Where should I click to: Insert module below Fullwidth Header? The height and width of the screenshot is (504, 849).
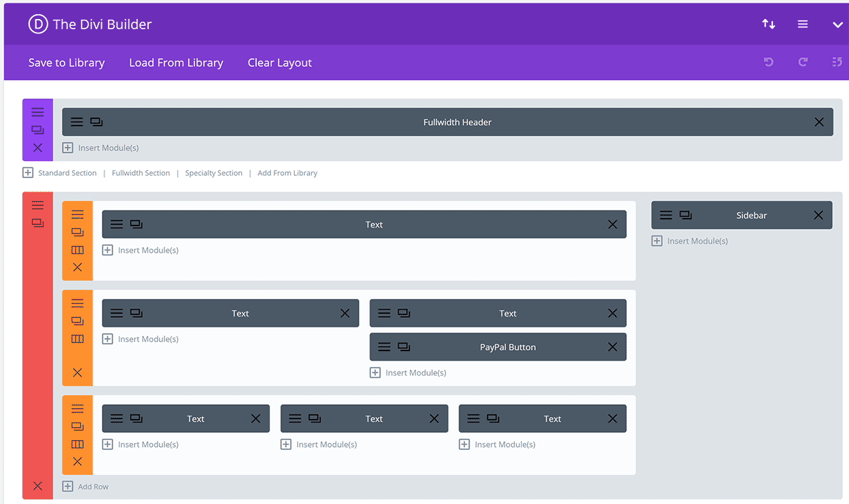pos(101,147)
